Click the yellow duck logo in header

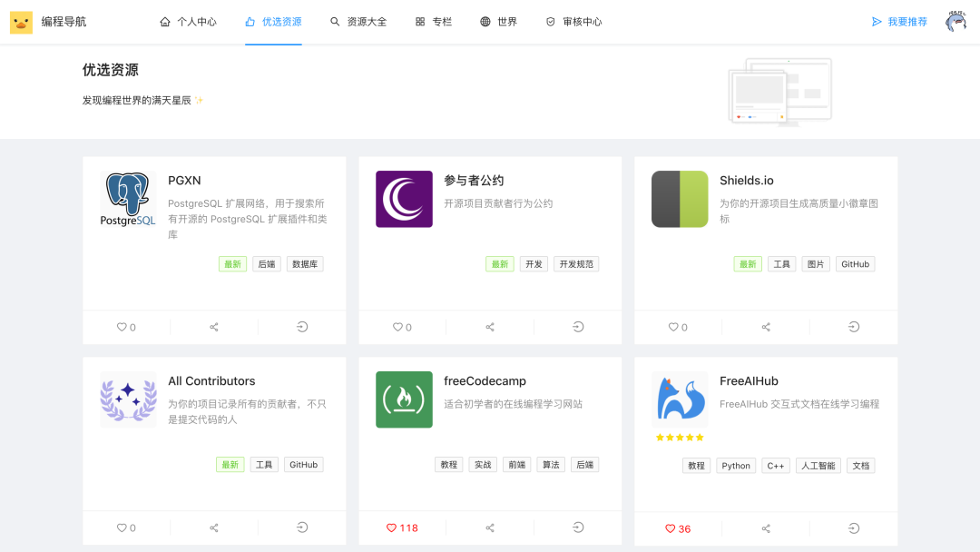click(21, 22)
